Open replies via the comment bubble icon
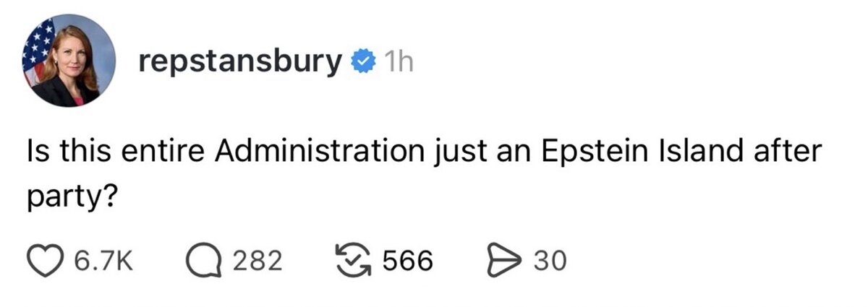The height and width of the screenshot is (307, 868). 204,260
